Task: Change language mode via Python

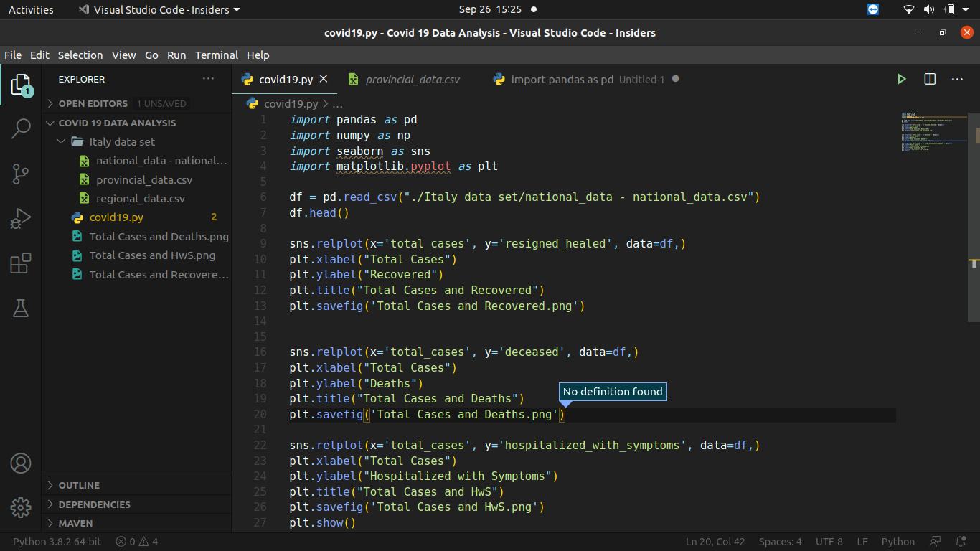Action: tap(898, 542)
